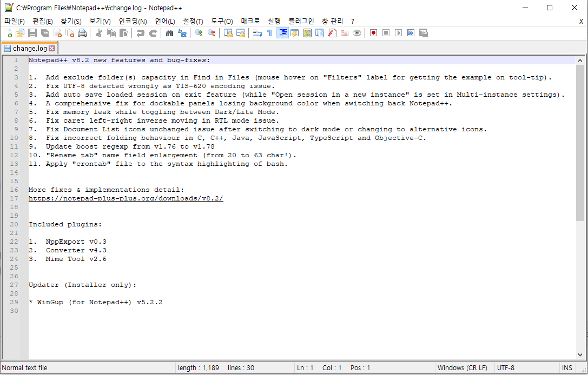Start macro recording with the red dot
Screen dimensions: 588x375
tap(373, 33)
